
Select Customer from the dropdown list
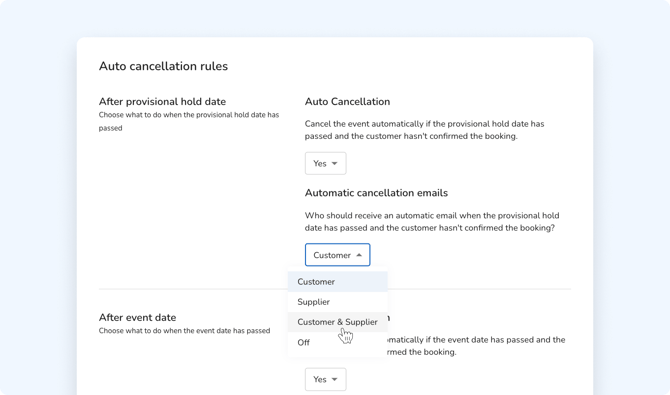pyautogui.click(x=338, y=282)
